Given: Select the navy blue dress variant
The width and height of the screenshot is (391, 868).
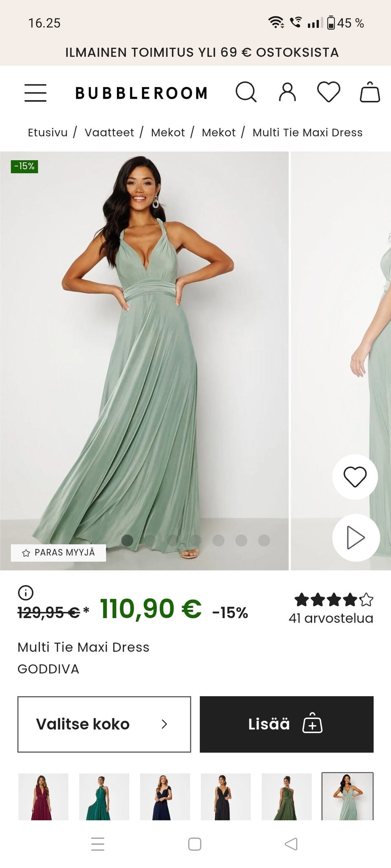Looking at the screenshot, I should tap(165, 797).
